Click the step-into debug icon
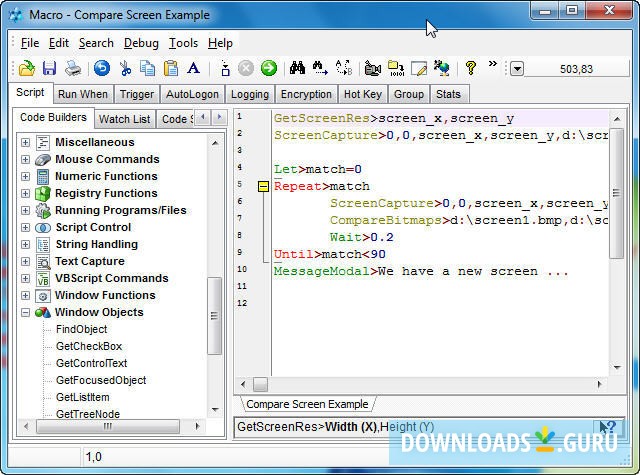This screenshot has height=475, width=640. pos(225,68)
